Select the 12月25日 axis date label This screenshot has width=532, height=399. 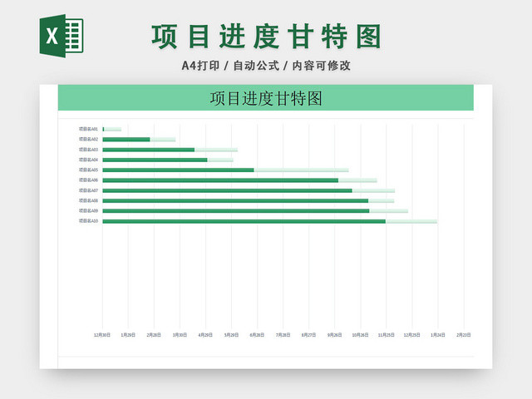[412, 335]
